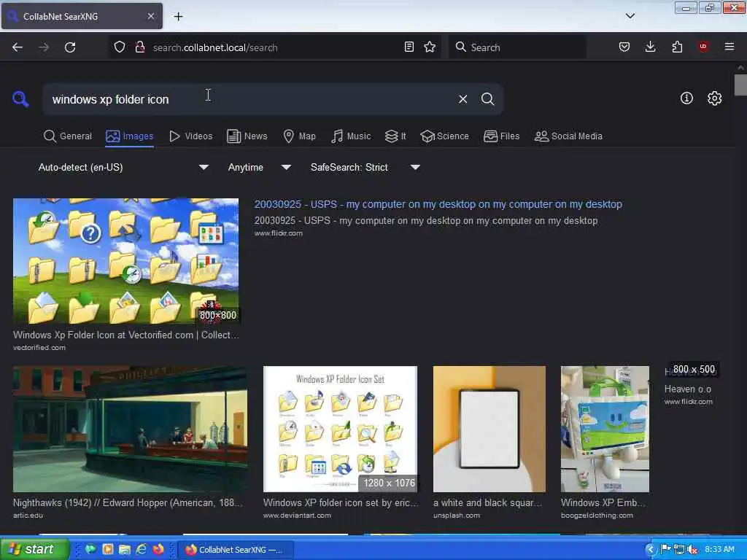The height and width of the screenshot is (560, 747).
Task: Open the Windows start menu
Action: pyautogui.click(x=34, y=549)
